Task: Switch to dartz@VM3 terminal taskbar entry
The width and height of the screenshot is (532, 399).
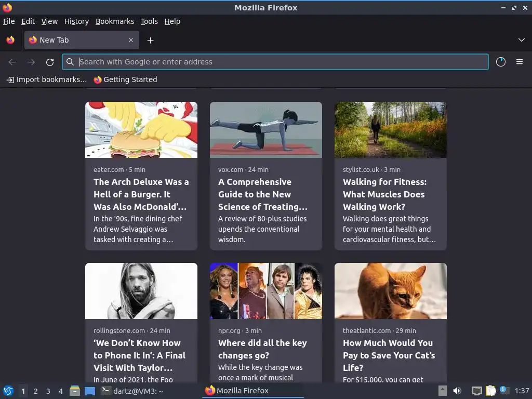Action: coord(133,391)
